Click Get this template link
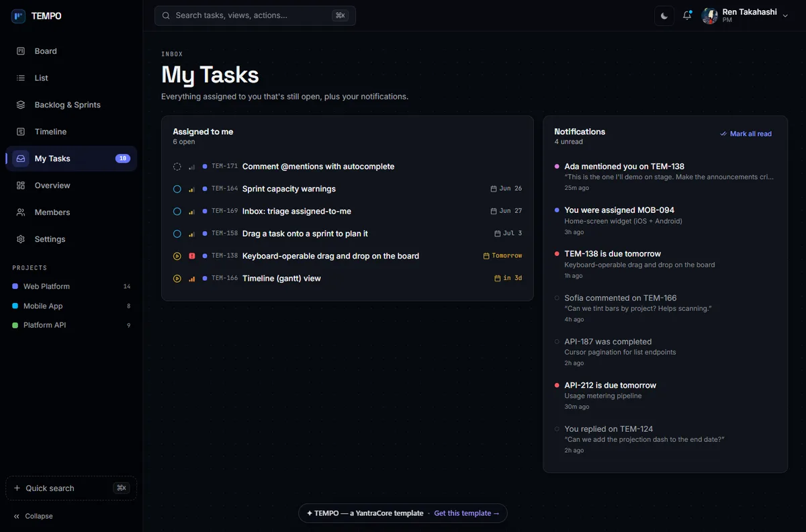The height and width of the screenshot is (532, 806). 467,513
